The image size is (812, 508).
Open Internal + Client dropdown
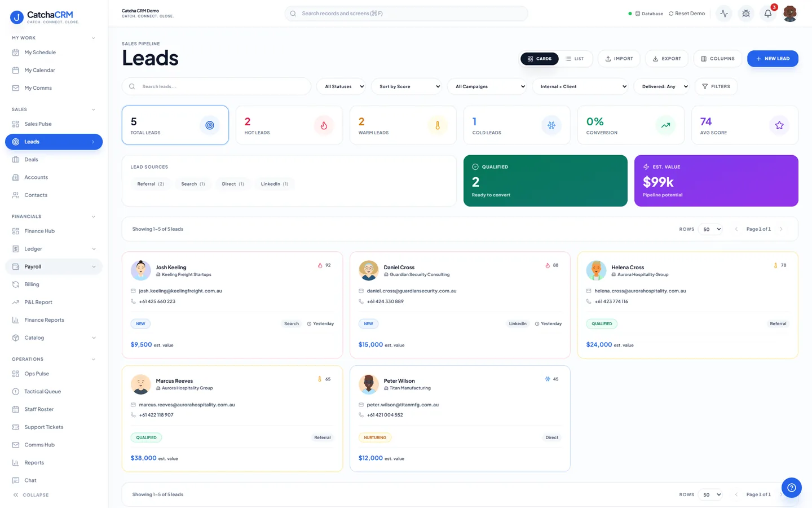(x=580, y=86)
